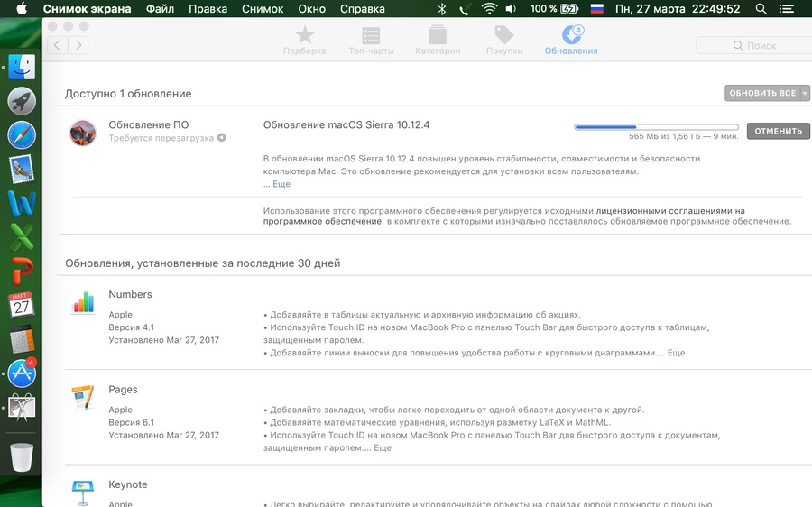The image size is (812, 507).
Task: Open Launchpad rocket in the Dock
Action: 22,102
